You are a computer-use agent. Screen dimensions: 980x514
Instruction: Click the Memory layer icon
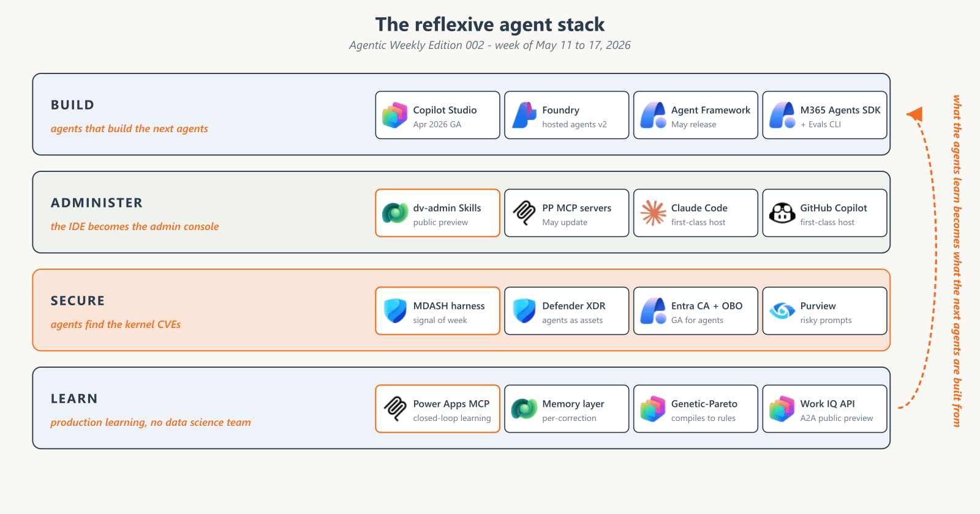coord(524,409)
